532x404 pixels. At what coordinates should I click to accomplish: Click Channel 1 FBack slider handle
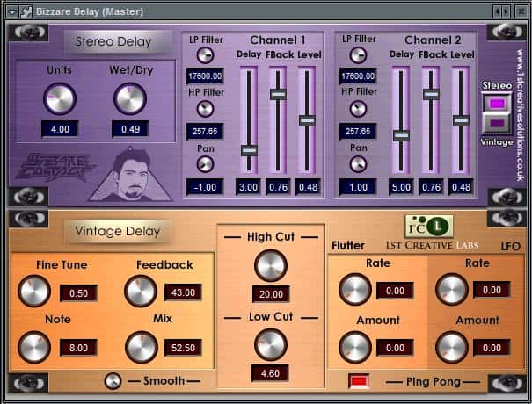pyautogui.click(x=278, y=94)
